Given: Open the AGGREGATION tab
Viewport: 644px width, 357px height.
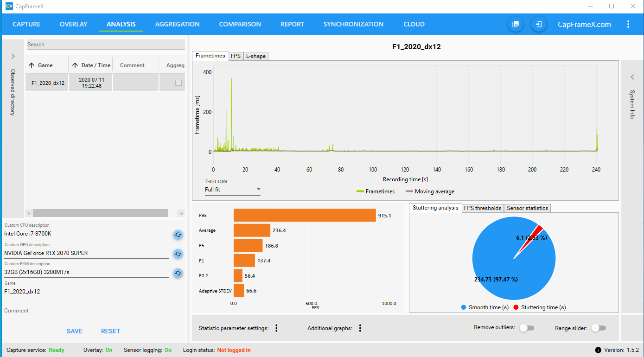Looking at the screenshot, I should point(178,24).
